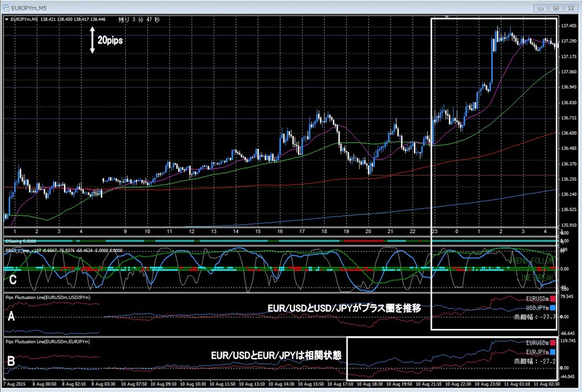Click the 136.140 price scale label
This screenshot has height=392, width=582.
point(568,194)
